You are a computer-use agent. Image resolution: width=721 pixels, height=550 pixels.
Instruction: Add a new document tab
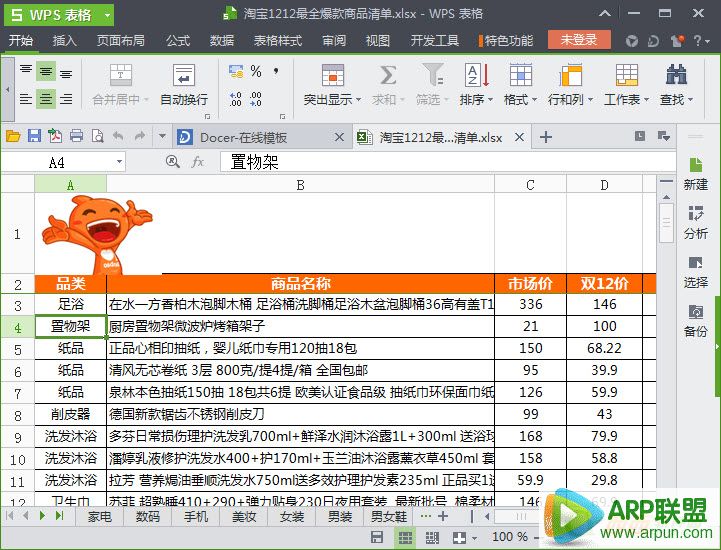point(545,137)
